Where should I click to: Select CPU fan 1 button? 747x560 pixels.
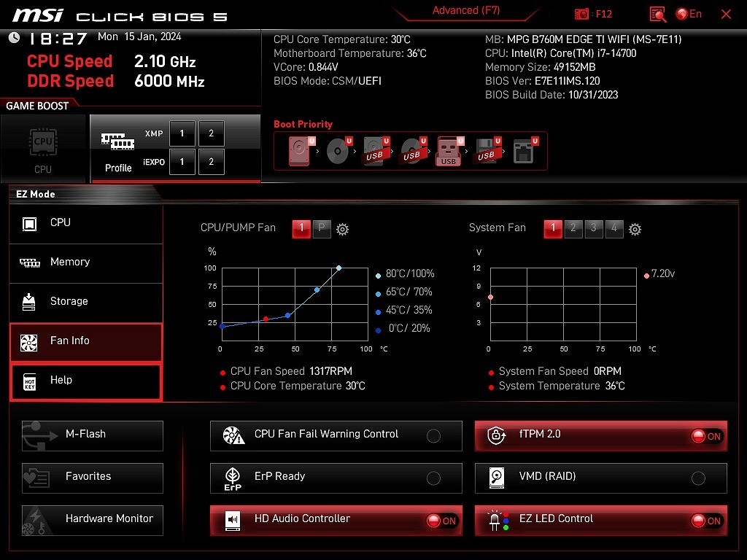pos(301,228)
